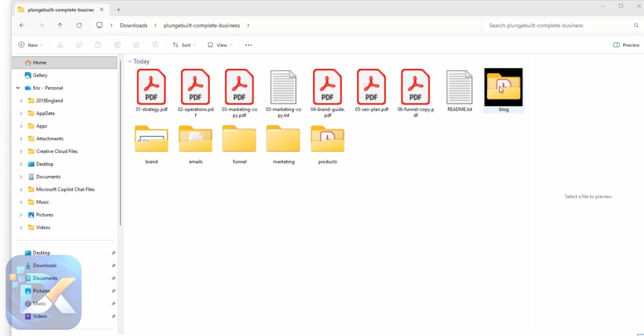The width and height of the screenshot is (644, 336).
Task: Click the Share icon in toolbar
Action: [x=136, y=45]
